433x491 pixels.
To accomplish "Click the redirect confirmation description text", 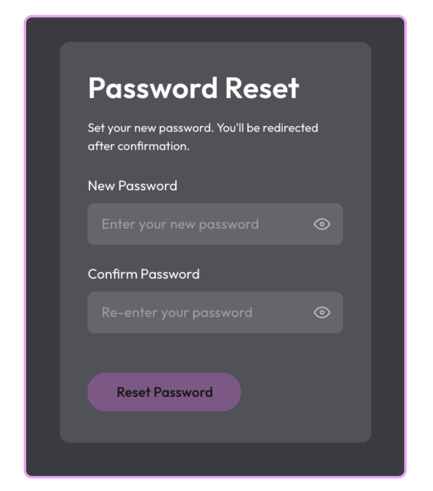I will coord(203,137).
